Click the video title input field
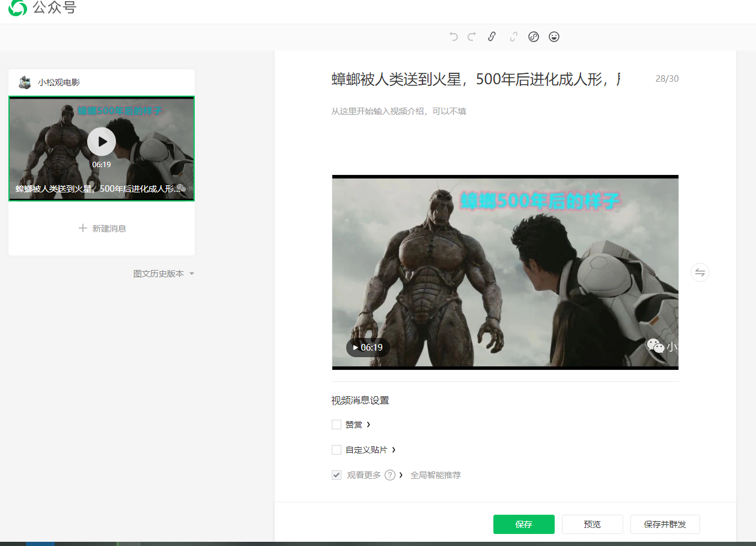756x546 pixels. [476, 79]
